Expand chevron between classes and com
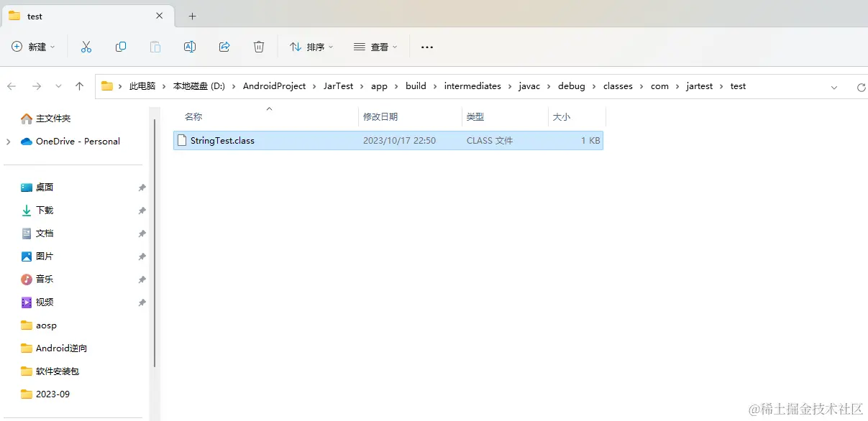The width and height of the screenshot is (868, 421). [x=641, y=86]
